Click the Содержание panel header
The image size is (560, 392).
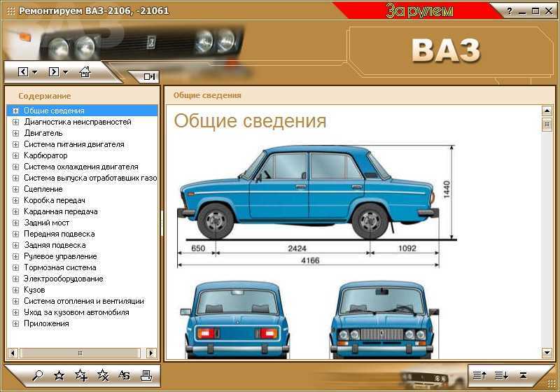[x=45, y=96]
